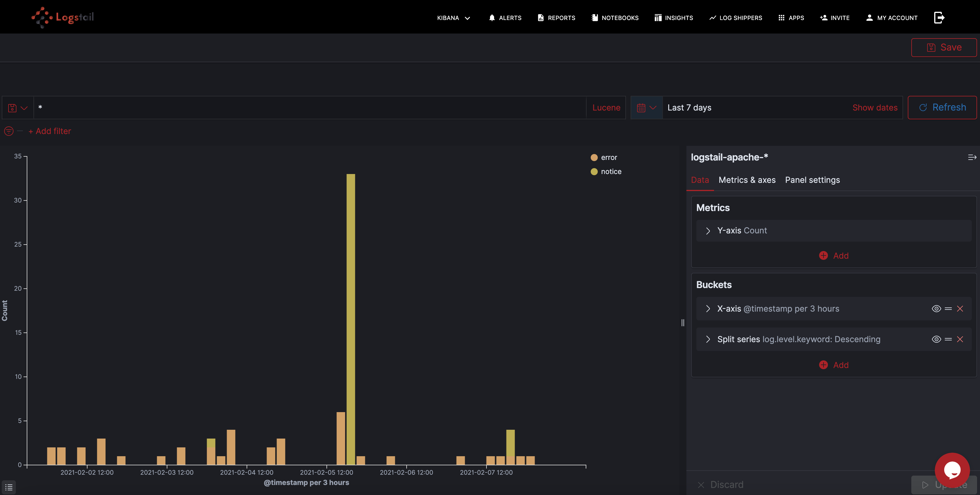This screenshot has width=980, height=495.
Task: Toggle the legend list icon below chart
Action: click(x=9, y=487)
